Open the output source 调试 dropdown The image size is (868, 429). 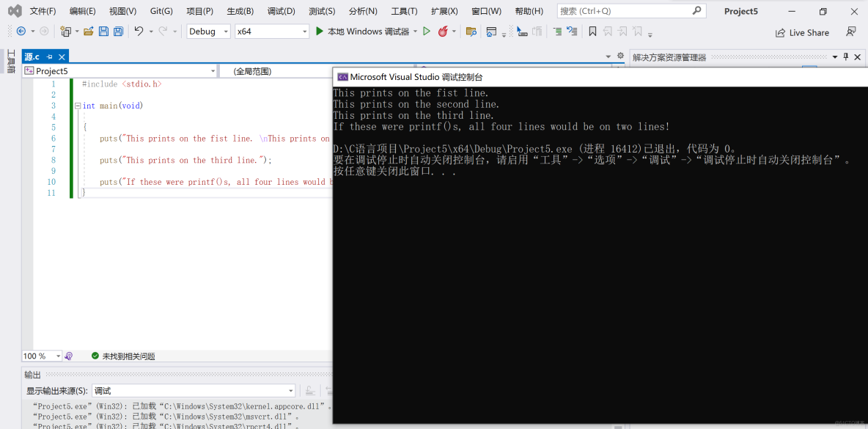coord(194,391)
